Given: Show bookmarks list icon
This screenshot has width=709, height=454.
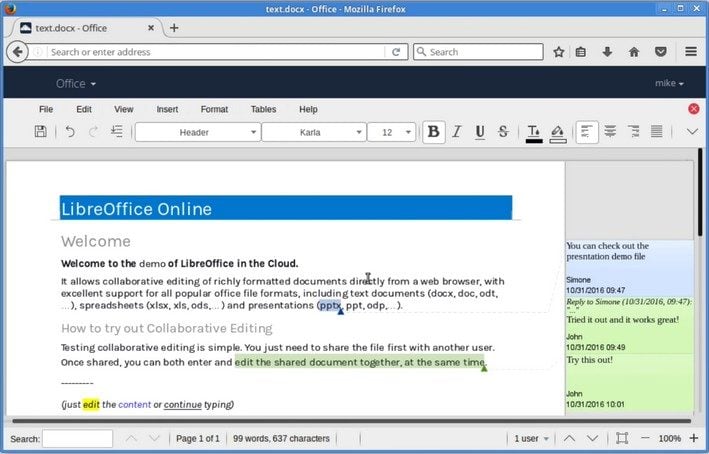Looking at the screenshot, I should tap(581, 52).
